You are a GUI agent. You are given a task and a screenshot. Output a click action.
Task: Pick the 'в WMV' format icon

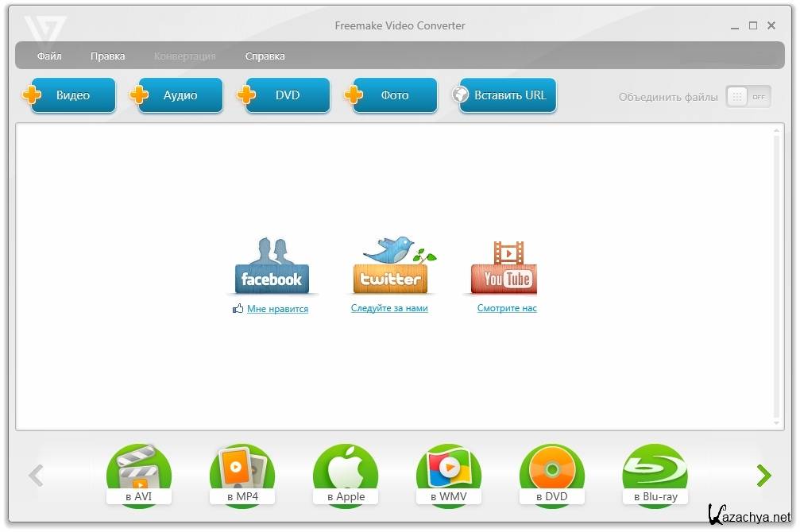tap(449, 475)
